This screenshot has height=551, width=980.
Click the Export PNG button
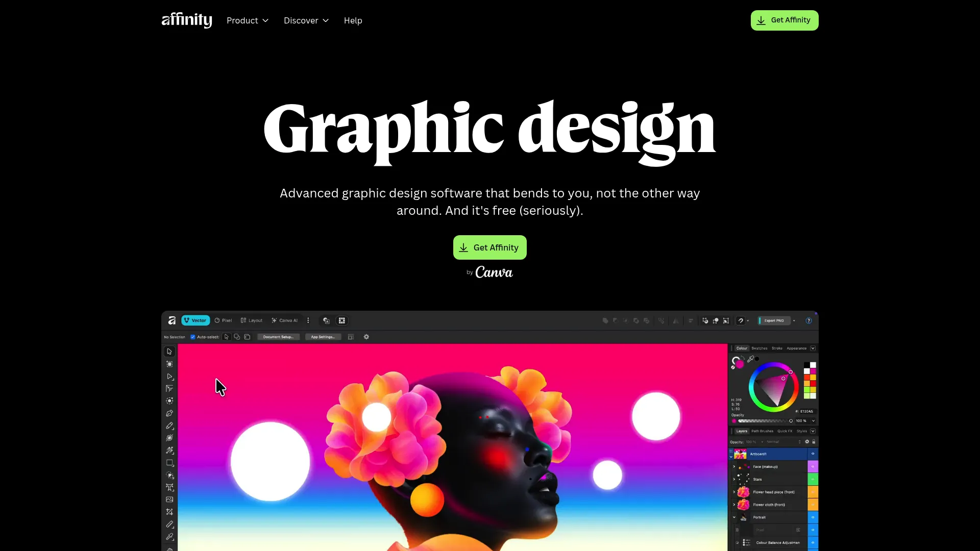coord(774,320)
